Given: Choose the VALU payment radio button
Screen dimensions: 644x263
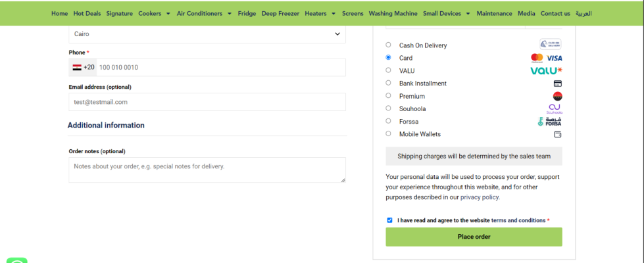Looking at the screenshot, I should (x=388, y=70).
